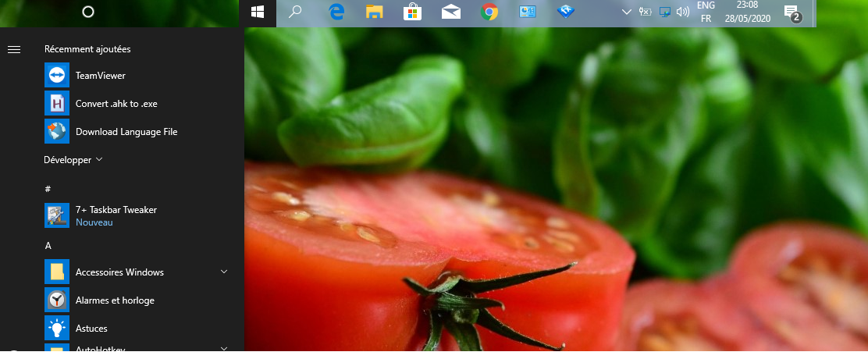Image resolution: width=868 pixels, height=359 pixels.
Task: Click the battery status tray icon
Action: tap(645, 12)
